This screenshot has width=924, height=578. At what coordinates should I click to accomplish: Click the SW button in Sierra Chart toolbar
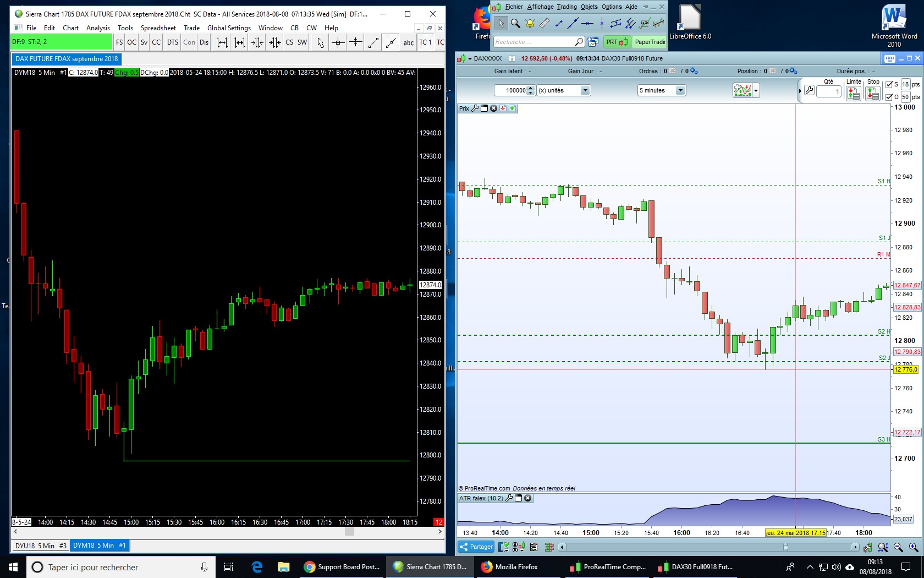[302, 42]
